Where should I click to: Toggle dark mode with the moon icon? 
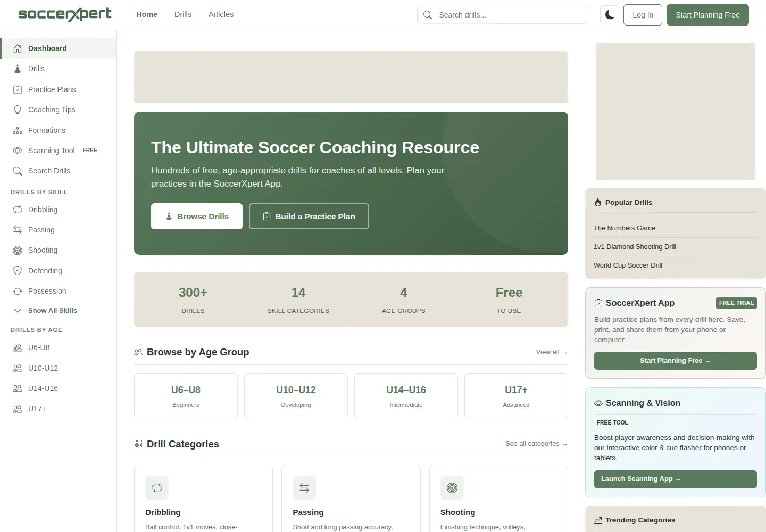click(610, 15)
